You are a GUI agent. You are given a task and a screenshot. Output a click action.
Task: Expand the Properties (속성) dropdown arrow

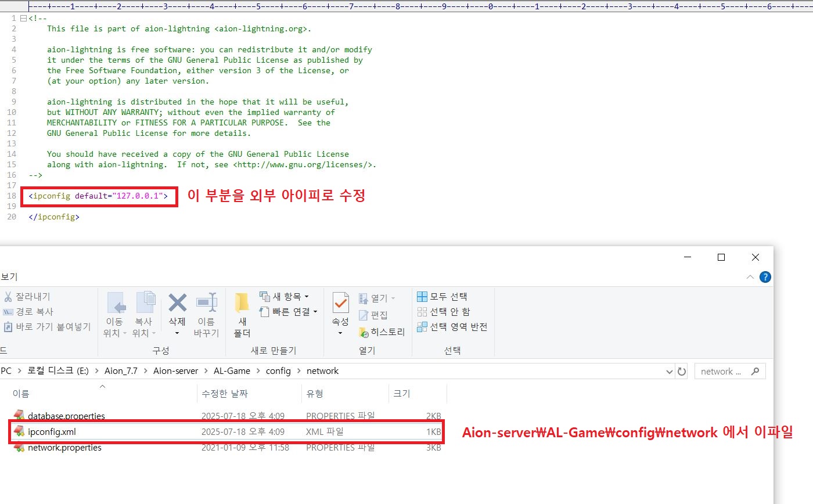pos(340,333)
